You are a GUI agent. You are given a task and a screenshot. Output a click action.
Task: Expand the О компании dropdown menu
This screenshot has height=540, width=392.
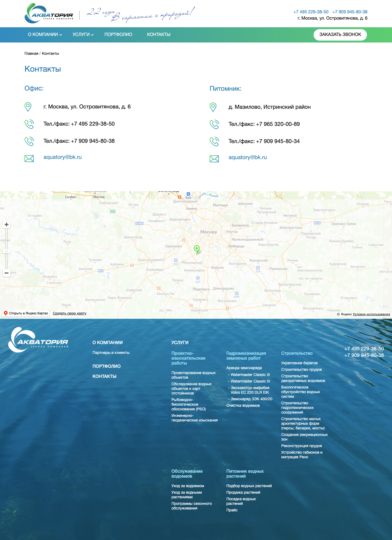click(x=45, y=35)
